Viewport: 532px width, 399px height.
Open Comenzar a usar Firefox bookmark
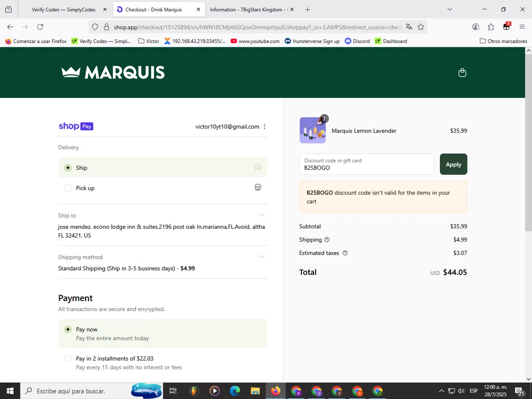pyautogui.click(x=36, y=41)
